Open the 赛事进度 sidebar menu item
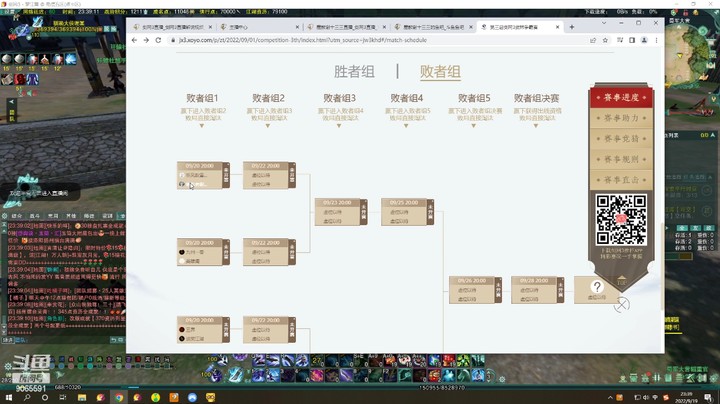The width and height of the screenshot is (720, 404). pyautogui.click(x=621, y=98)
